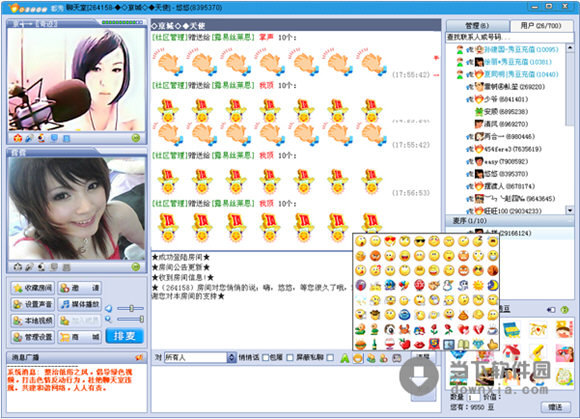The width and height of the screenshot is (580, 419).
Task: Click the green round button under top video
Action: click(136, 138)
